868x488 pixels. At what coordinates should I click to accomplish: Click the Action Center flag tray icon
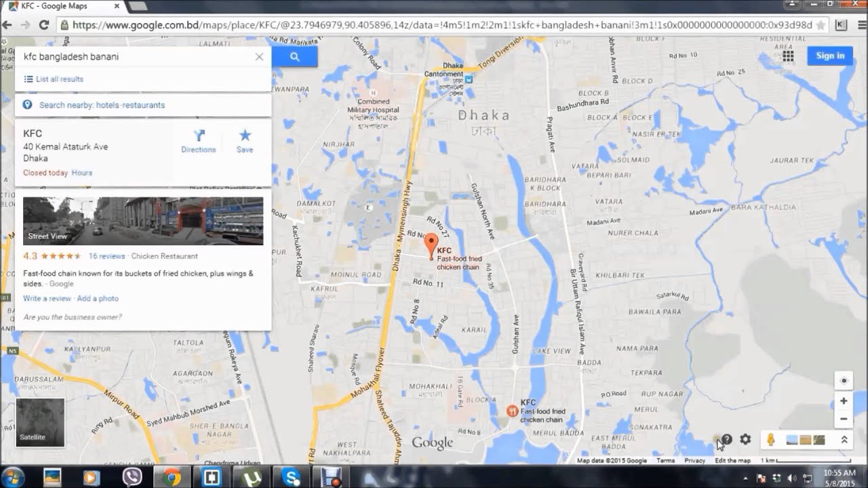(762, 478)
